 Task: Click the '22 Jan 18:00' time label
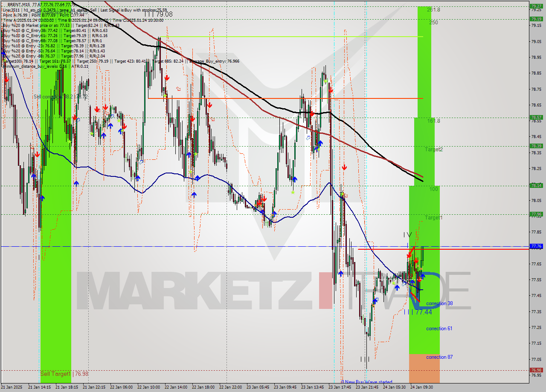click(x=203, y=387)
